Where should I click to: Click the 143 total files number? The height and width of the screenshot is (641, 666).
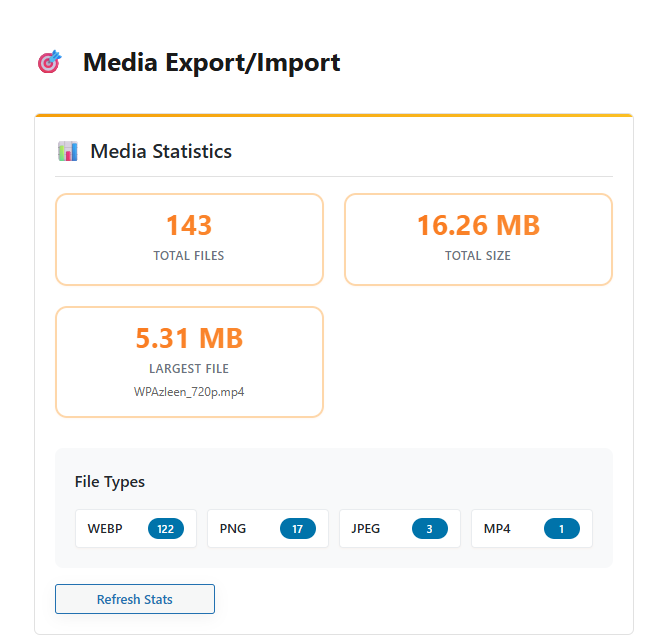click(x=189, y=226)
